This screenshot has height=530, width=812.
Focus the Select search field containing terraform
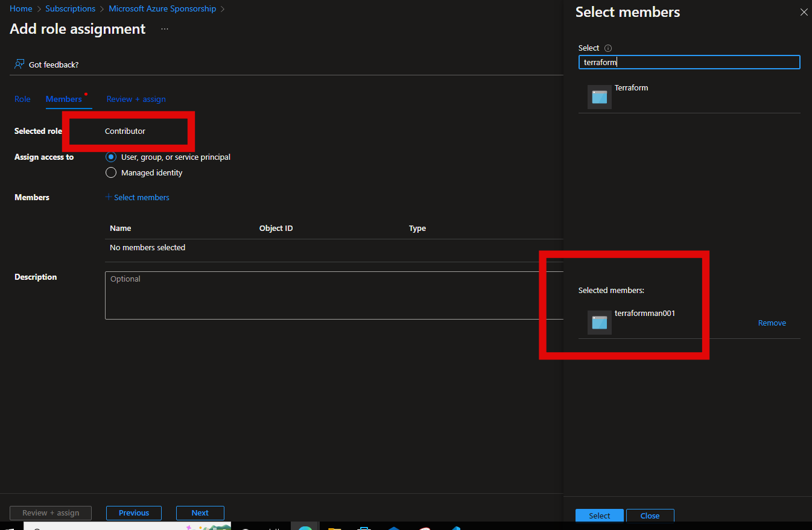[690, 62]
